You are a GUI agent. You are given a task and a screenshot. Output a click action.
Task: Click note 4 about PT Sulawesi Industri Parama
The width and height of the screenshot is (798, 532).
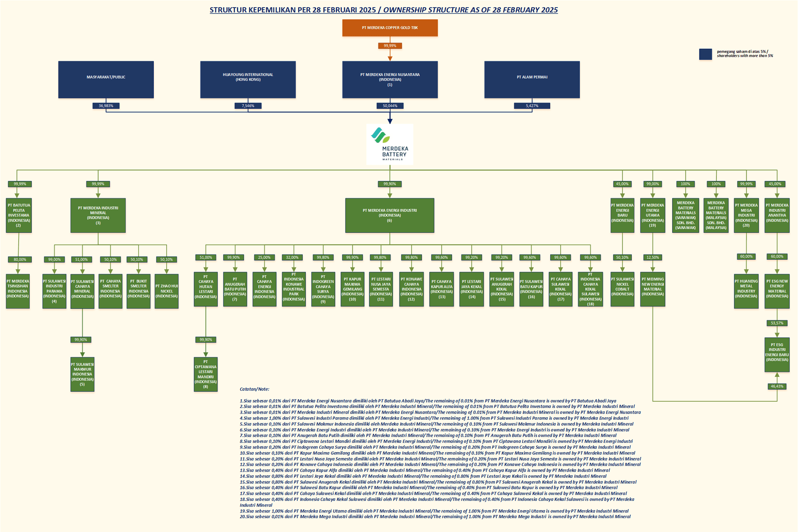point(434,418)
